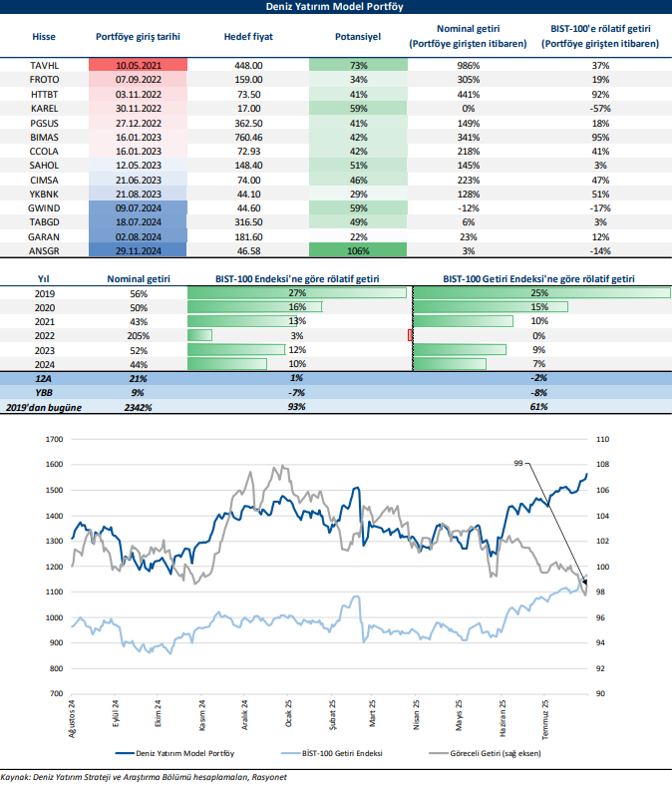Image resolution: width=672 pixels, height=787 pixels.
Task: Click the dark blue 29.11.2024 date cell
Action: click(x=138, y=251)
